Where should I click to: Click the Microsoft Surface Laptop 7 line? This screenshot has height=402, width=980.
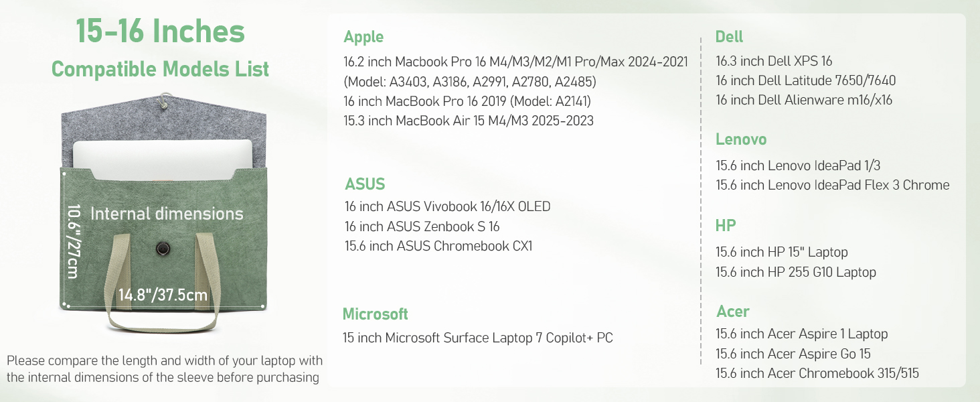coord(478,338)
